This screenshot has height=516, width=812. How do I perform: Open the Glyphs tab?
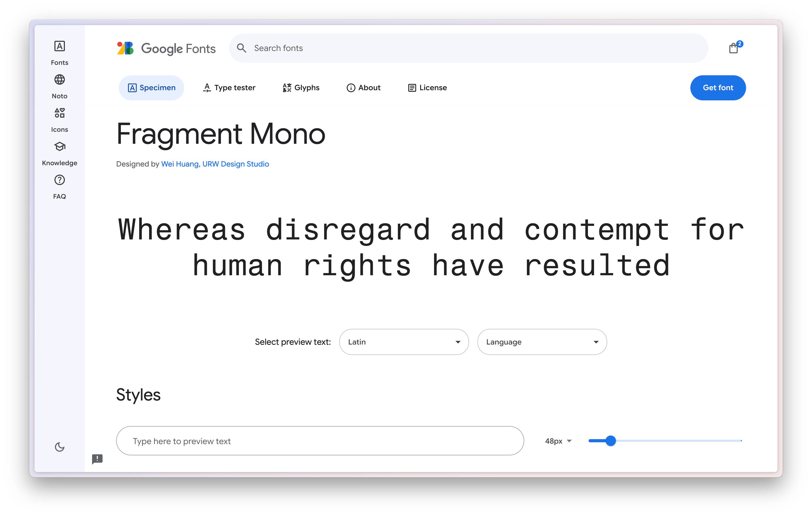click(301, 88)
